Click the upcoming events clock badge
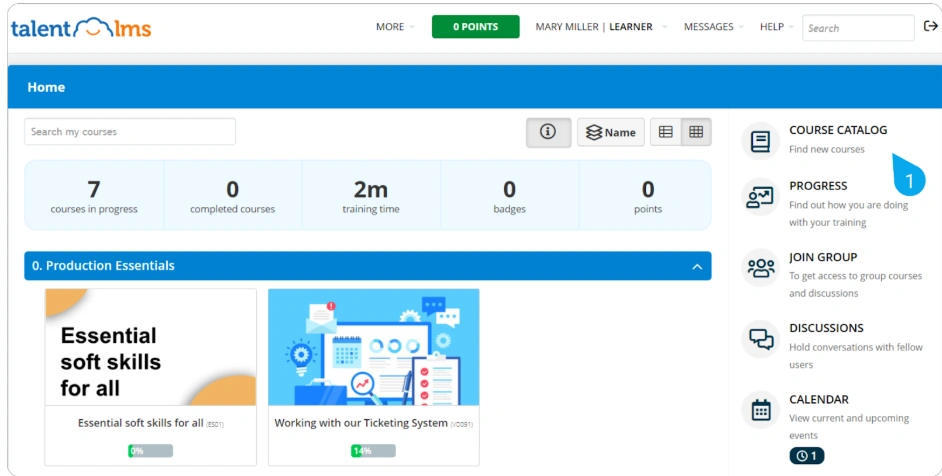The image size is (942, 476). tap(806, 456)
